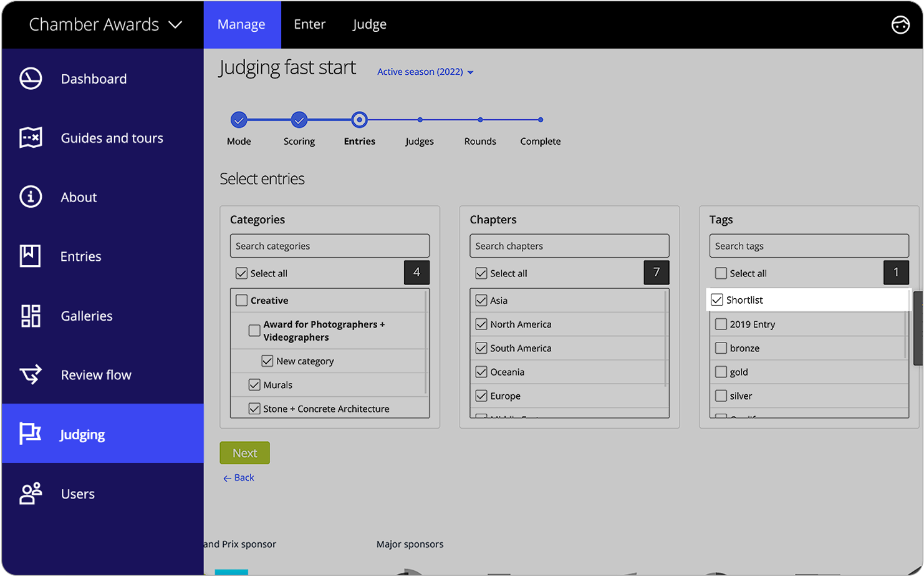The width and height of the screenshot is (924, 579).
Task: Open the Active season (2022) selector
Action: [x=425, y=72]
